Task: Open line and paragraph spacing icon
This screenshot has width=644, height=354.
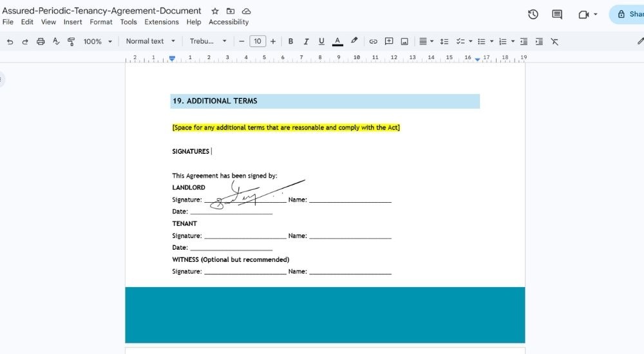Action: pos(444,41)
